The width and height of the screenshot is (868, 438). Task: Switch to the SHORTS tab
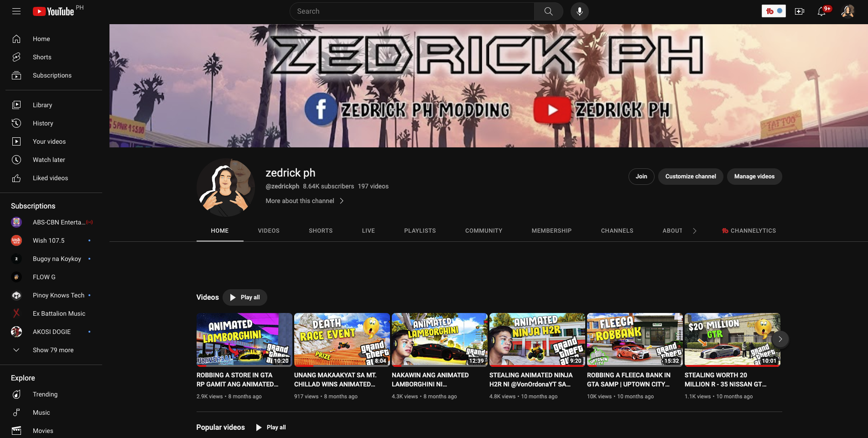point(321,231)
